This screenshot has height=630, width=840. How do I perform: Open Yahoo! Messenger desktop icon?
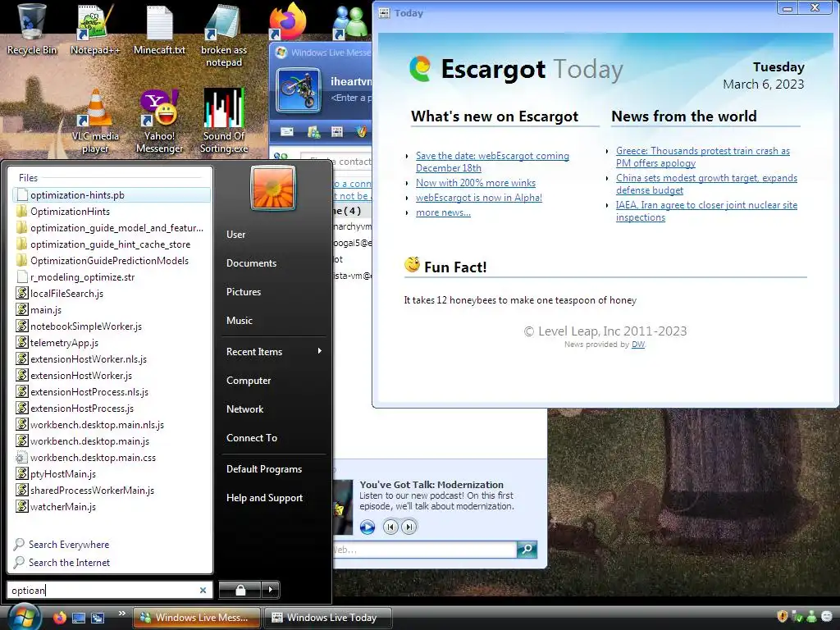(160, 121)
